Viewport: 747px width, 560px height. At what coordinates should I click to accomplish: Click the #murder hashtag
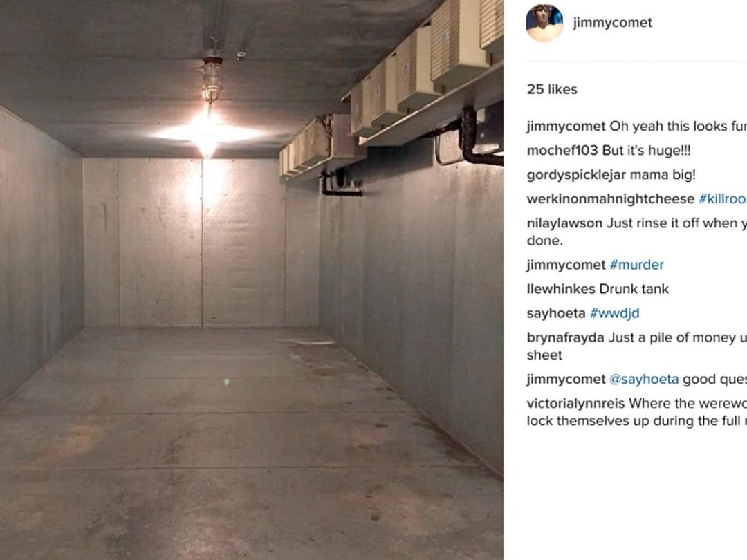(636, 265)
